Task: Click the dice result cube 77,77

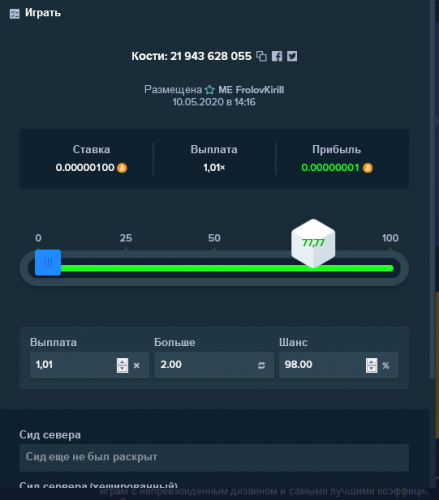Action: click(x=313, y=243)
